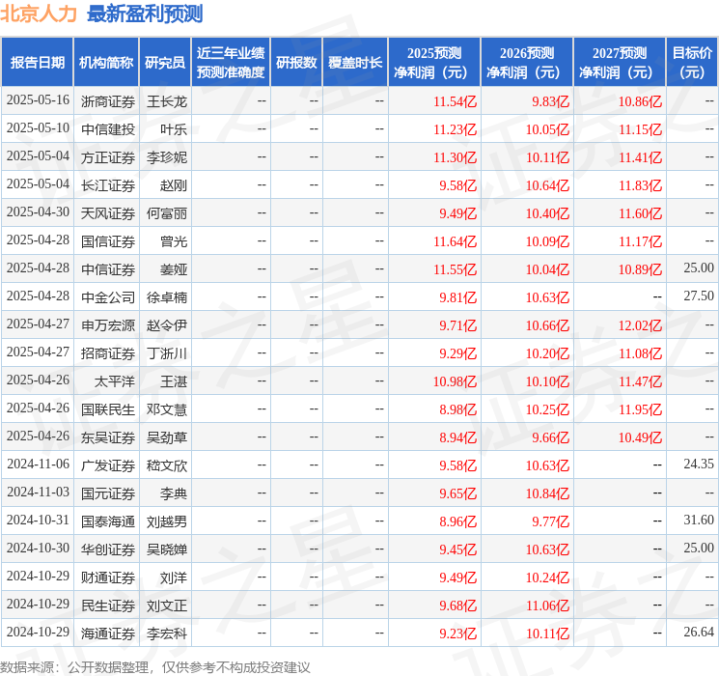Click the 覆盖时长 column header
Image resolution: width=719 pixels, height=676 pixels.
(356, 62)
